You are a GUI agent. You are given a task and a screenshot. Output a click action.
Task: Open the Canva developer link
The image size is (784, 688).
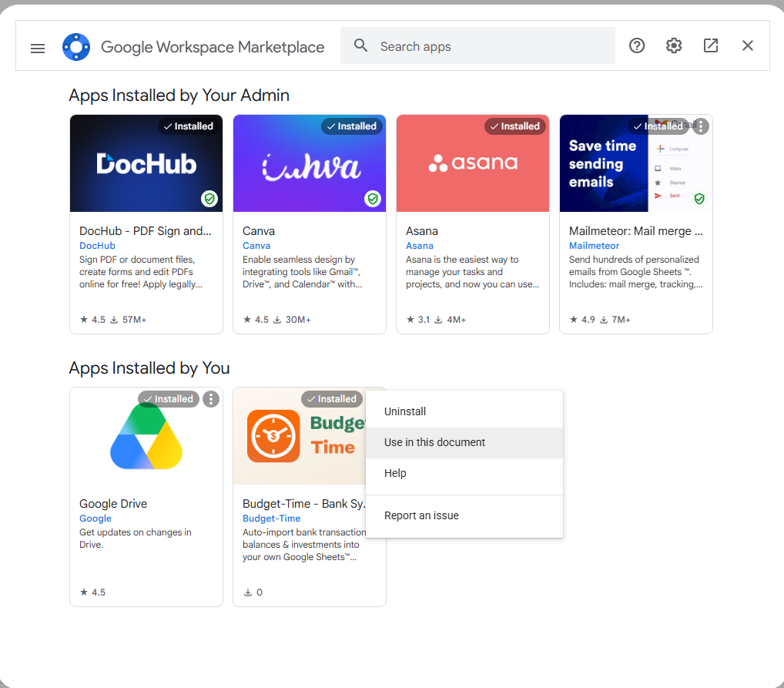pyautogui.click(x=256, y=246)
